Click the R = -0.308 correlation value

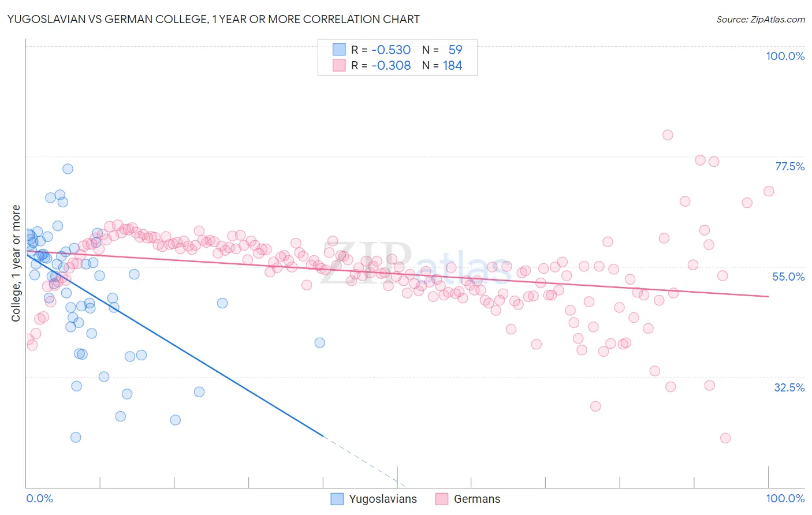(x=381, y=65)
